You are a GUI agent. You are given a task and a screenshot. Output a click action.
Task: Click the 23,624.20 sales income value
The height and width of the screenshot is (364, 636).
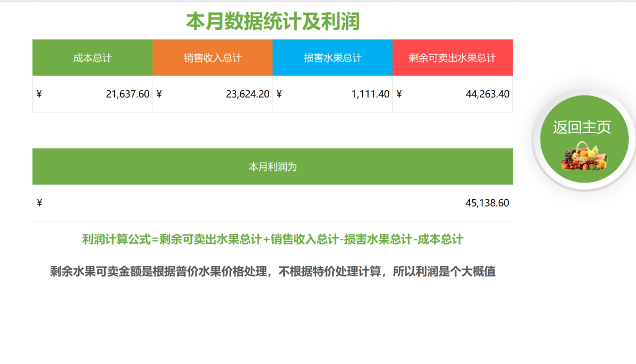247,94
